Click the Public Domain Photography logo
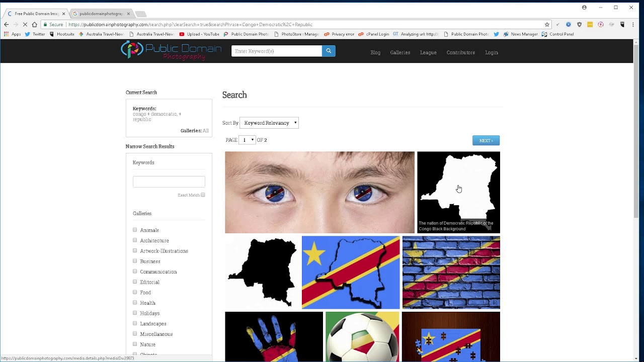 (x=171, y=51)
